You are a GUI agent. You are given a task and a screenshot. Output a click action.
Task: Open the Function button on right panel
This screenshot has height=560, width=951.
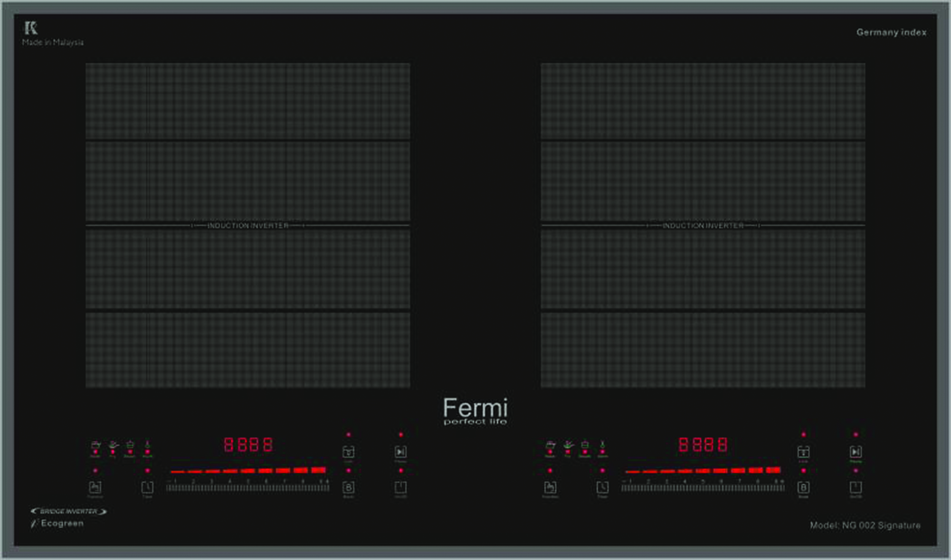(550, 487)
